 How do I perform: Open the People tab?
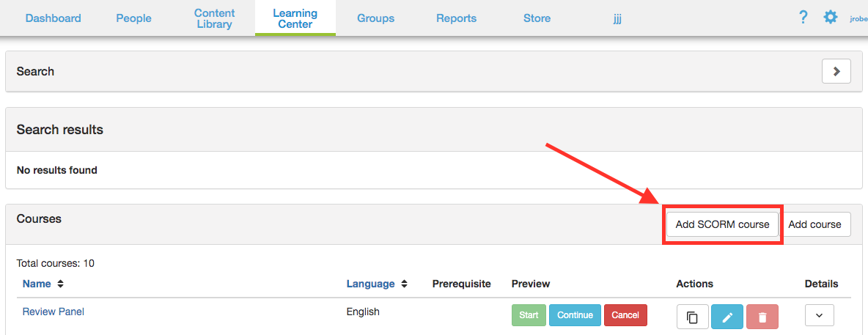click(133, 18)
